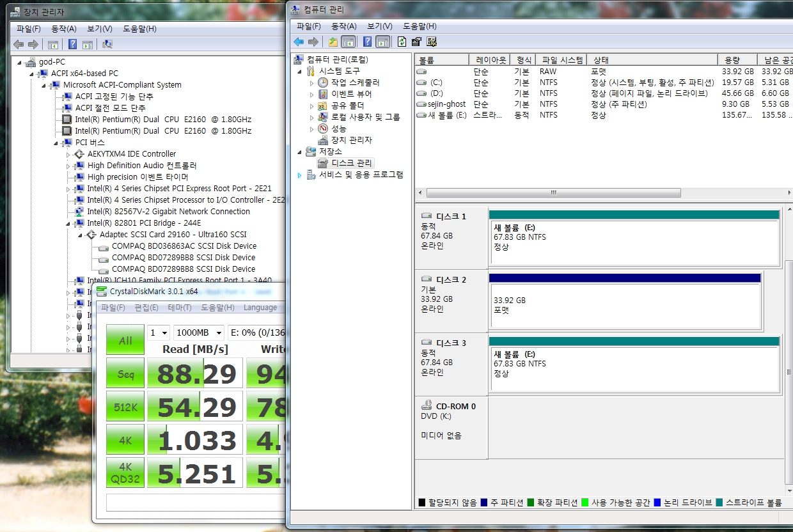Open 도움말(H) menu in Device Manager

pyautogui.click(x=139, y=29)
